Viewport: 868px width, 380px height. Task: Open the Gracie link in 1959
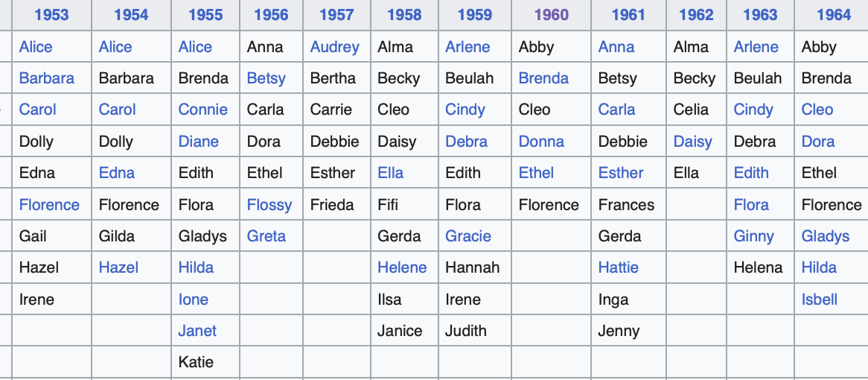pyautogui.click(x=467, y=236)
